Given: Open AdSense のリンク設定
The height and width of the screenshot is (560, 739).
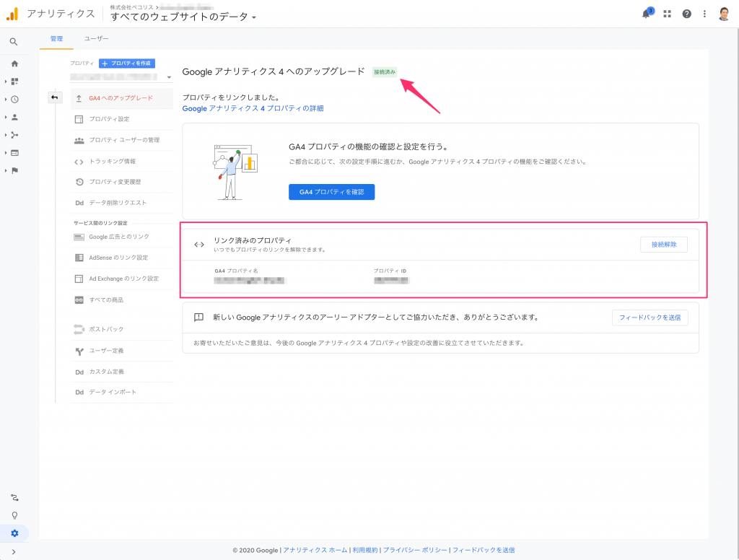Looking at the screenshot, I should point(121,258).
